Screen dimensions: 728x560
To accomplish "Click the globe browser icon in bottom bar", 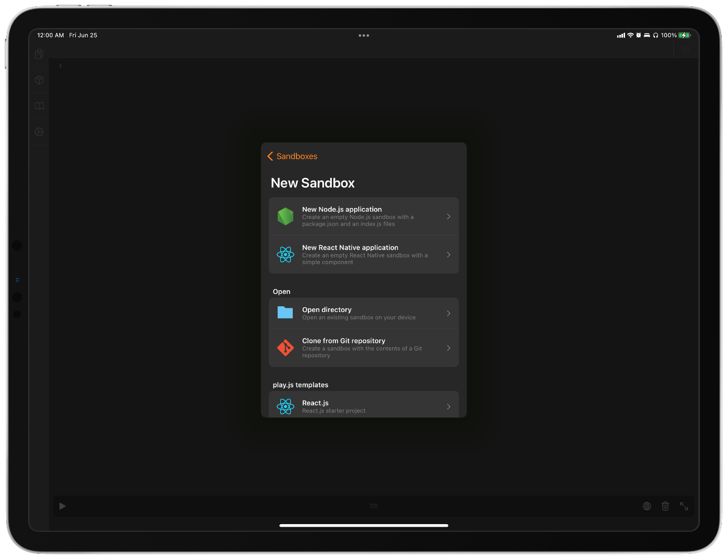I will pos(647,506).
